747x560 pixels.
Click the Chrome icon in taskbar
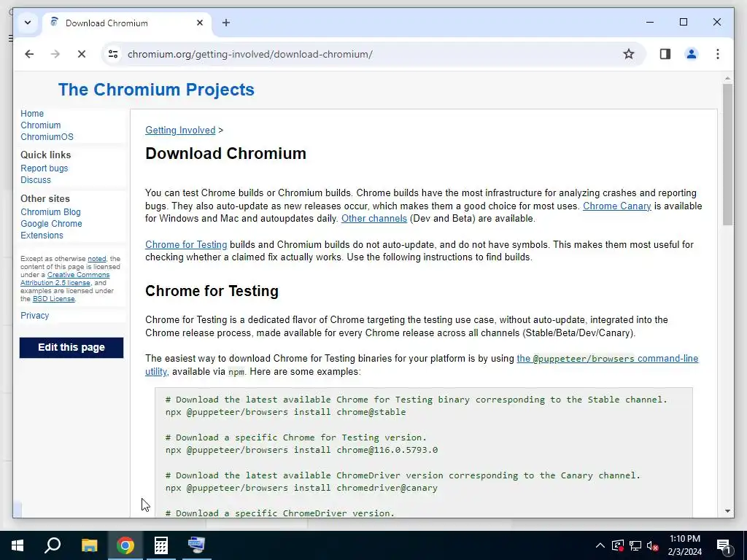[125, 545]
